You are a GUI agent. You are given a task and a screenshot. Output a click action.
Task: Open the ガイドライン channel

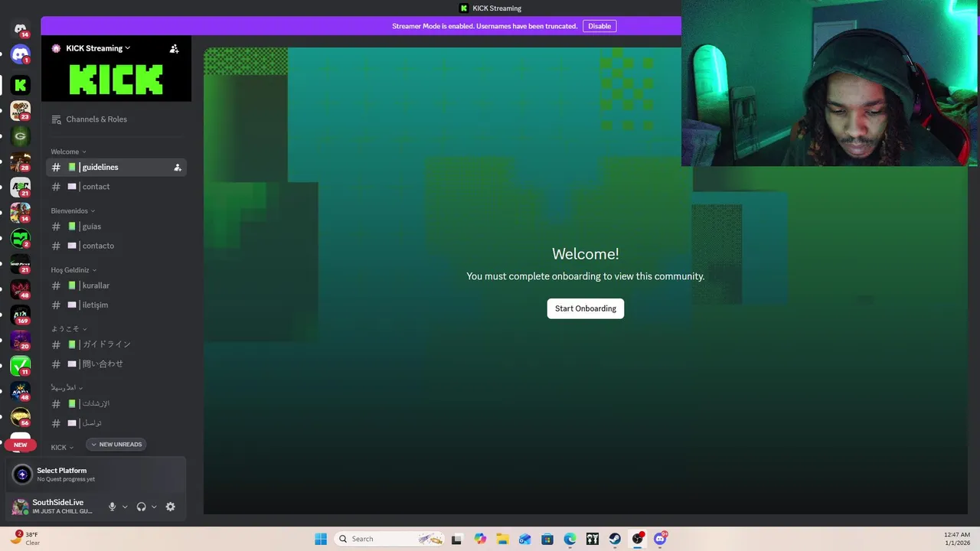coord(116,344)
